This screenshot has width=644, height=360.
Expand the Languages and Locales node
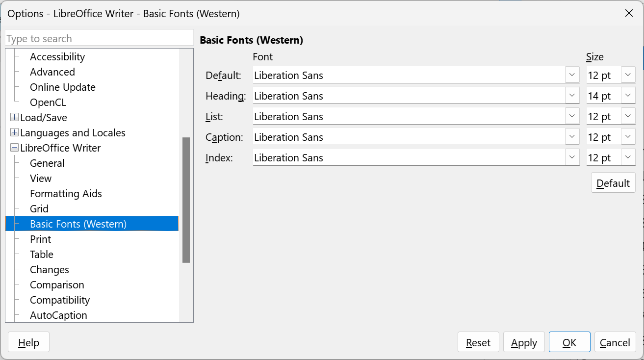point(15,133)
